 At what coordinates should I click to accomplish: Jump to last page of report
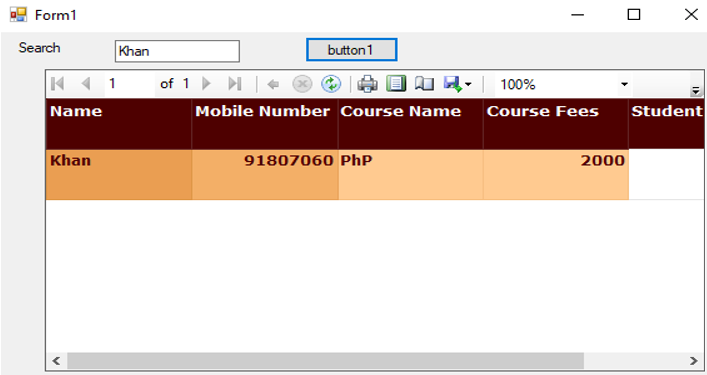[235, 83]
